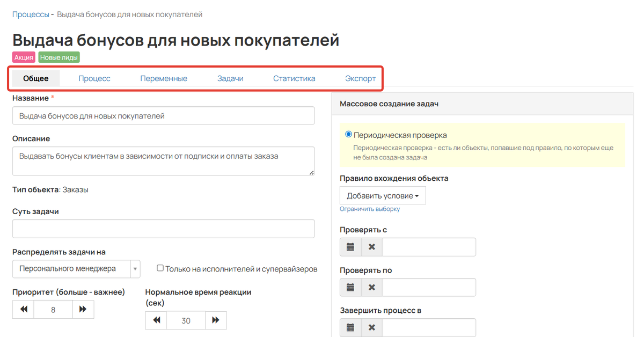
Task: Increase priority with the forward arrow
Action: (83, 310)
